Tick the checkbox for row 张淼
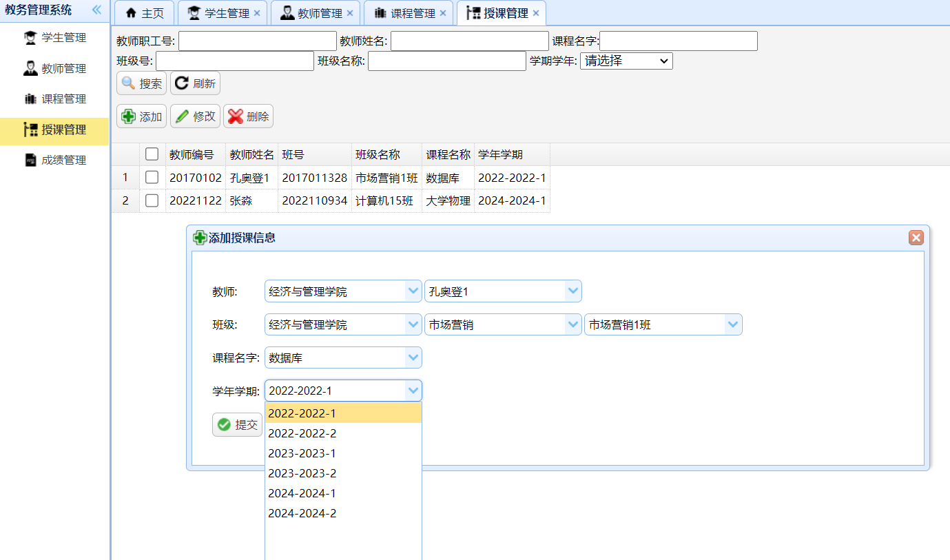 152,200
